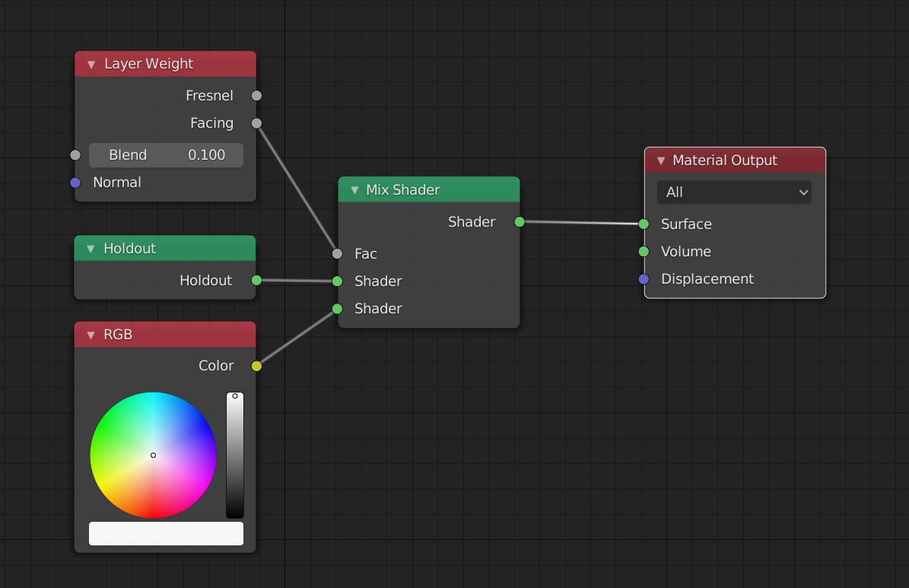The width and height of the screenshot is (909, 588).
Task: Click the Holdout output socket
Action: pos(256,280)
